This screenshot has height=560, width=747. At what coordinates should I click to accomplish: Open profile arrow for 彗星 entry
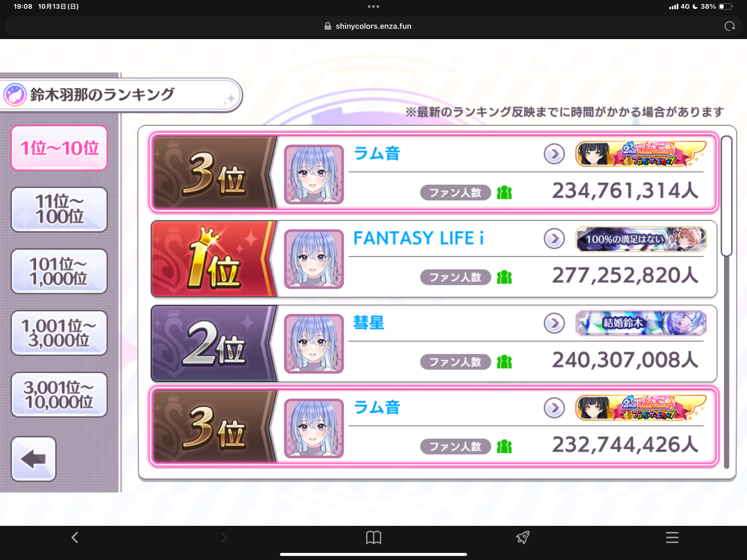click(x=554, y=323)
